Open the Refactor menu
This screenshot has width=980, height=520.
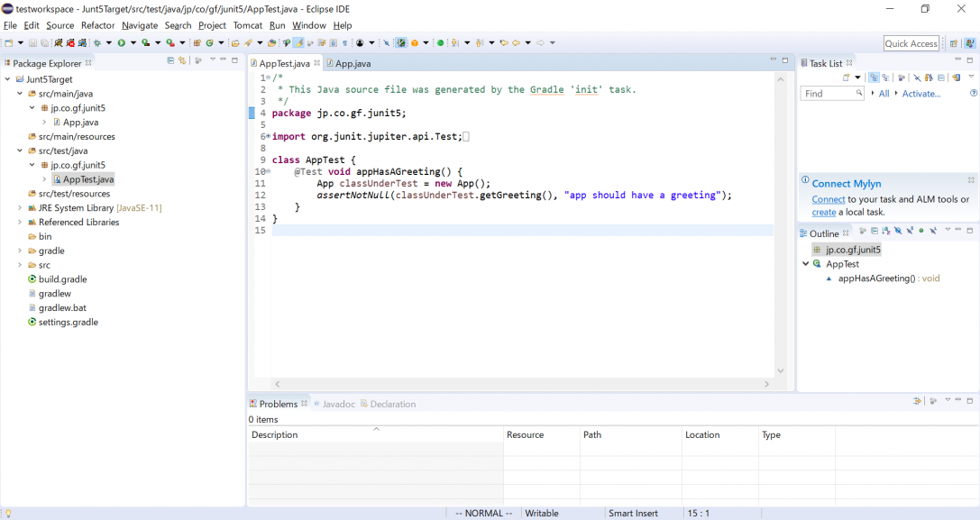point(97,25)
